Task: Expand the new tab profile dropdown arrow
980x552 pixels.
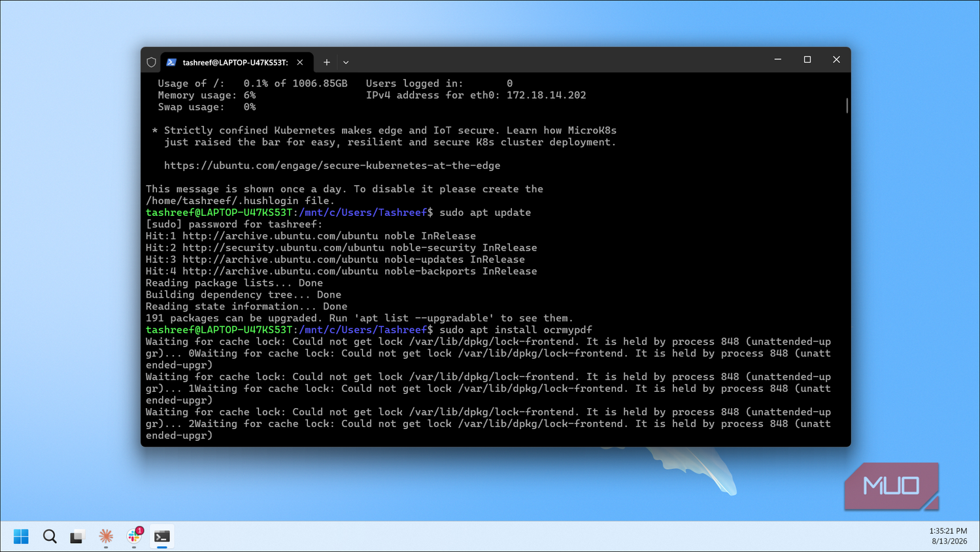Action: click(x=346, y=62)
